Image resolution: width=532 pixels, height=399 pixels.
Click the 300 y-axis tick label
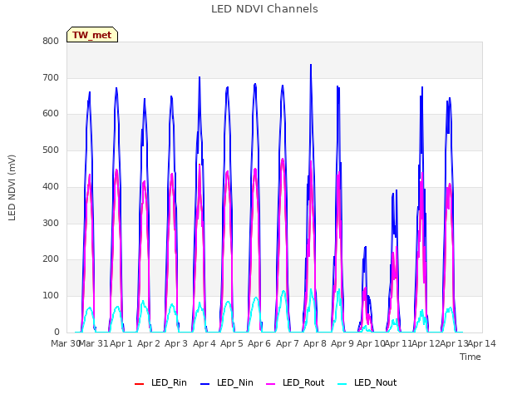pos(51,224)
